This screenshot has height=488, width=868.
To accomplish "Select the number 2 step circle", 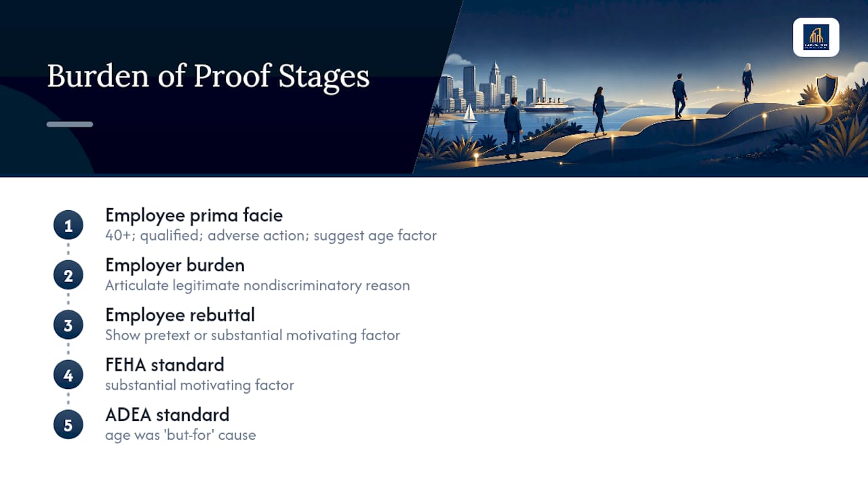I will pyautogui.click(x=68, y=275).
